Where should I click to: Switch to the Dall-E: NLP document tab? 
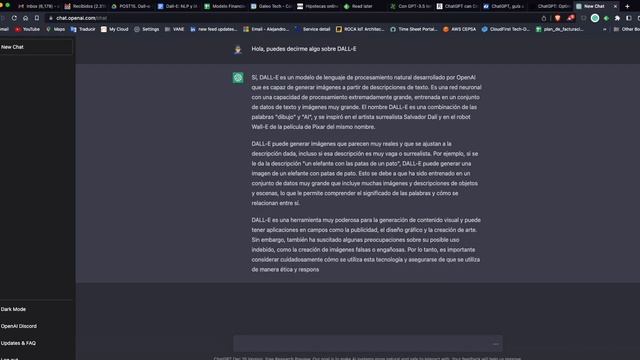[178, 6]
